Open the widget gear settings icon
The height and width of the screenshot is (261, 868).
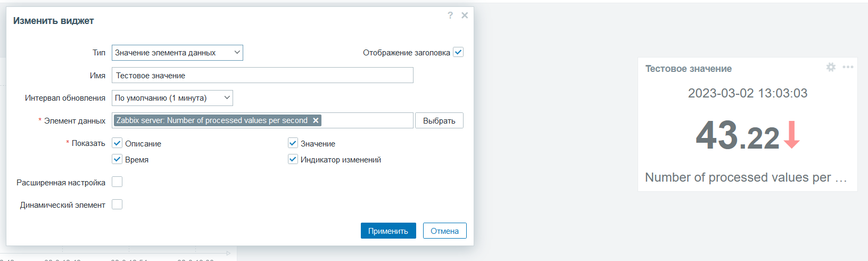(x=831, y=67)
